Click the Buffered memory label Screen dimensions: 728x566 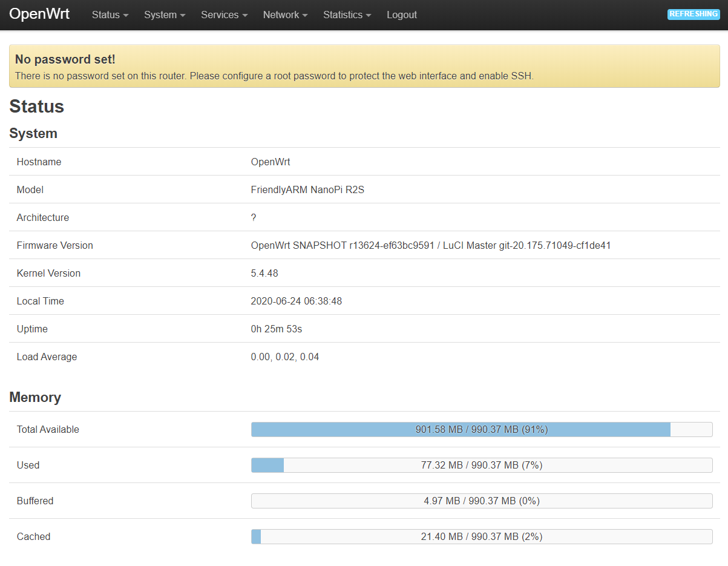[x=35, y=501]
